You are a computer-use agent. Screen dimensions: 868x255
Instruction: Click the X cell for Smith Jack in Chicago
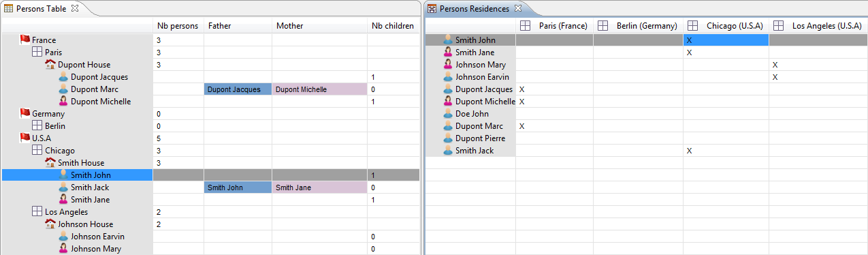(x=726, y=151)
